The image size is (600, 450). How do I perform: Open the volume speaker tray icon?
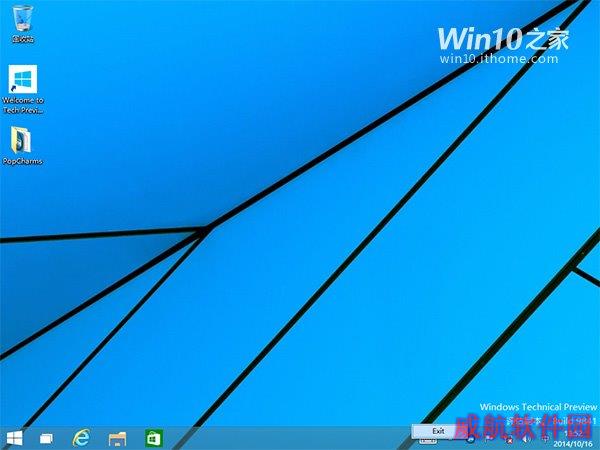(x=526, y=439)
